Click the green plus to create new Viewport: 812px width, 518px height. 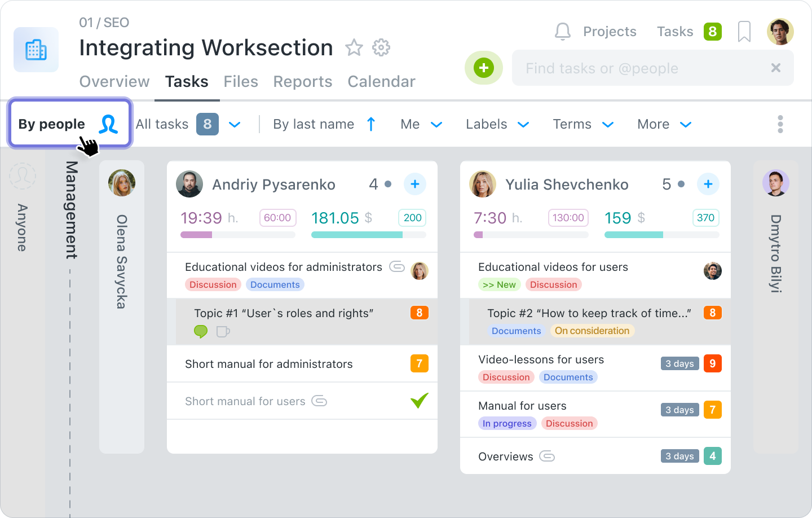click(x=483, y=68)
